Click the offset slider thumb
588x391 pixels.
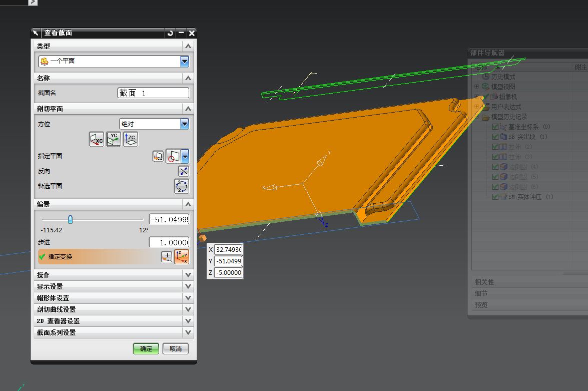[70, 219]
